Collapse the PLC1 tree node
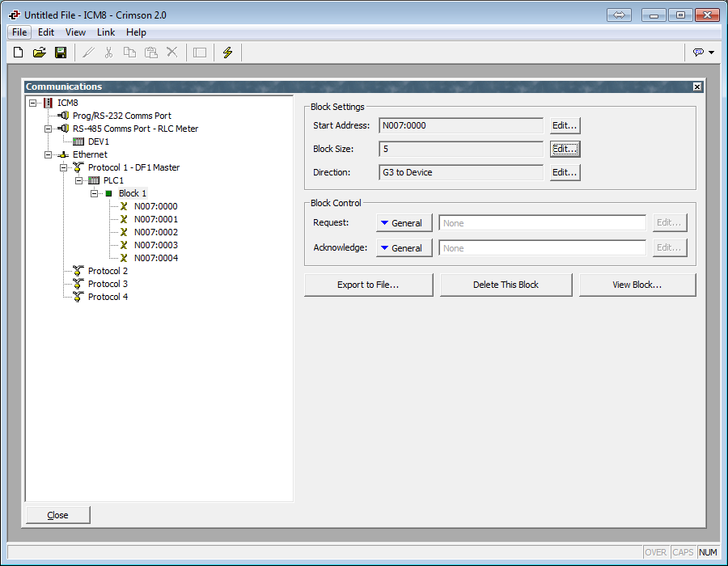 tap(79, 180)
